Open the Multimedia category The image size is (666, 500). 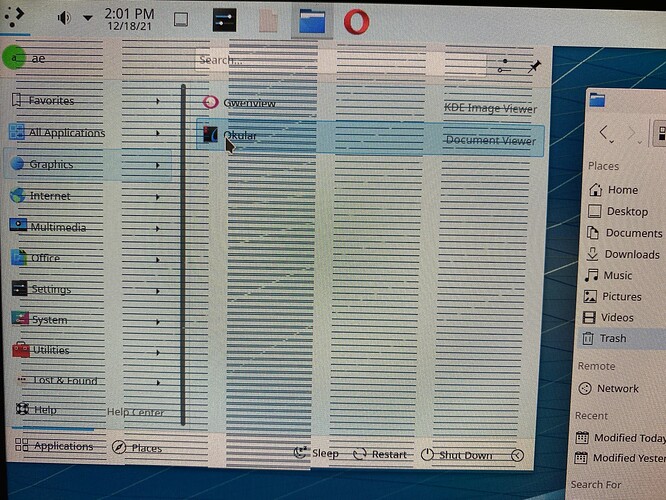point(87,227)
